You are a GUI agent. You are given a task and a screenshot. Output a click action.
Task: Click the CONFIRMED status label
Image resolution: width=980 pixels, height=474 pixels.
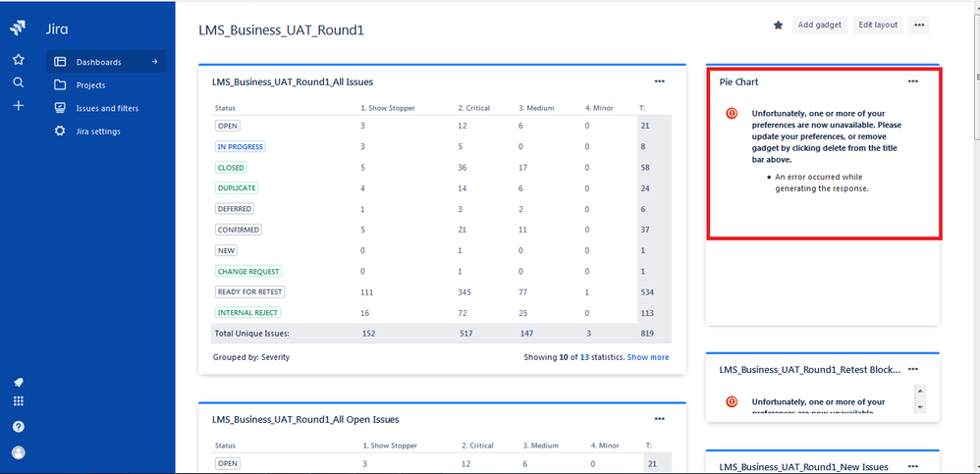tap(238, 230)
